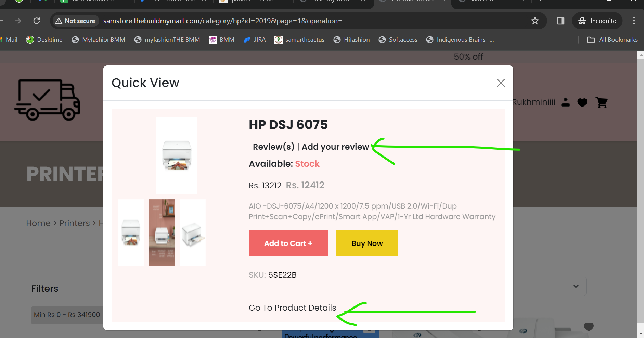Open the BMM bookmark
This screenshot has width=644, height=338.
coord(222,40)
